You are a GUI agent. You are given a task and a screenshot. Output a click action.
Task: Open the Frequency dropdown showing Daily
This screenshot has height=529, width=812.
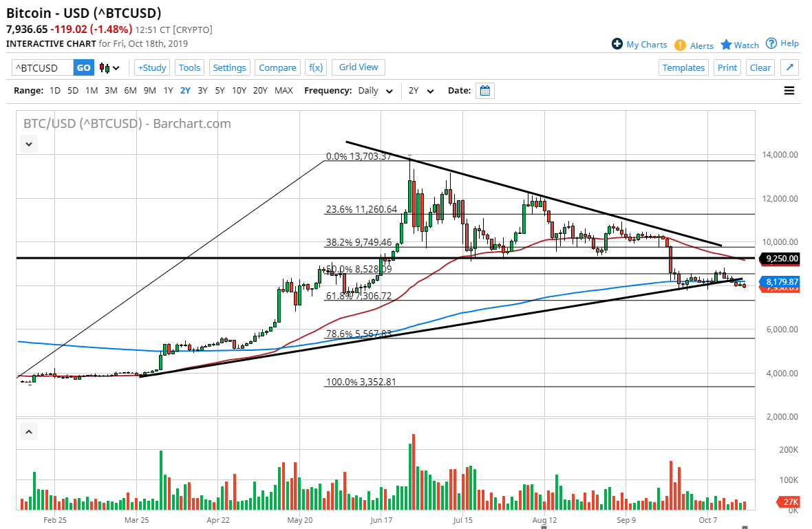pos(375,90)
